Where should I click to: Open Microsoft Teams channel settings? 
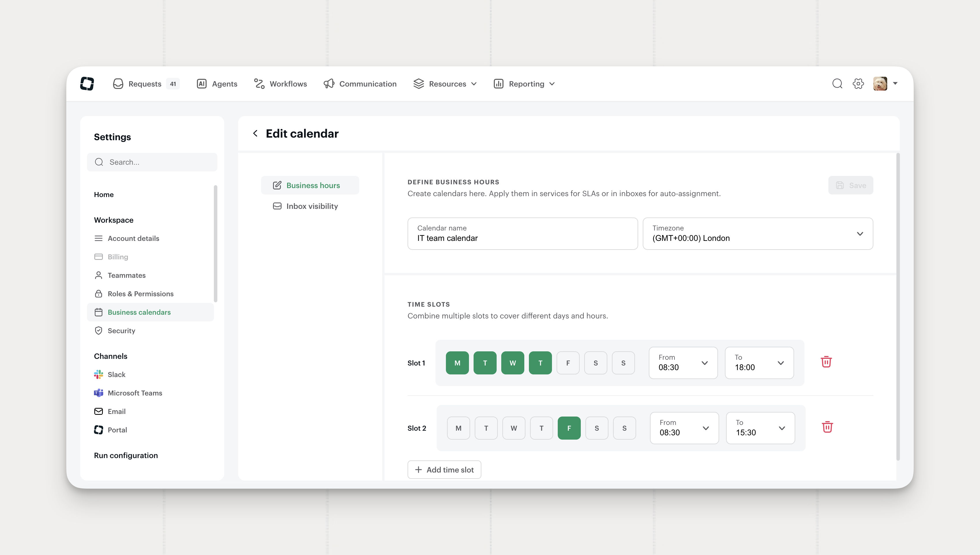pos(134,393)
